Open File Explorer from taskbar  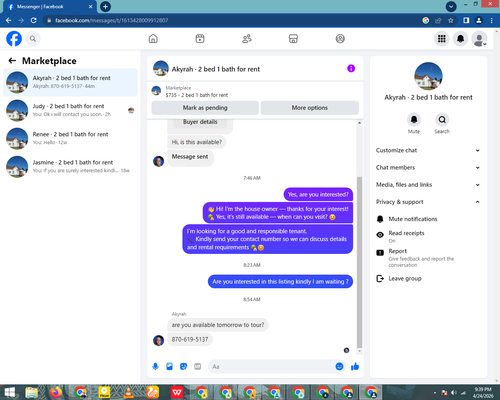pos(31,392)
